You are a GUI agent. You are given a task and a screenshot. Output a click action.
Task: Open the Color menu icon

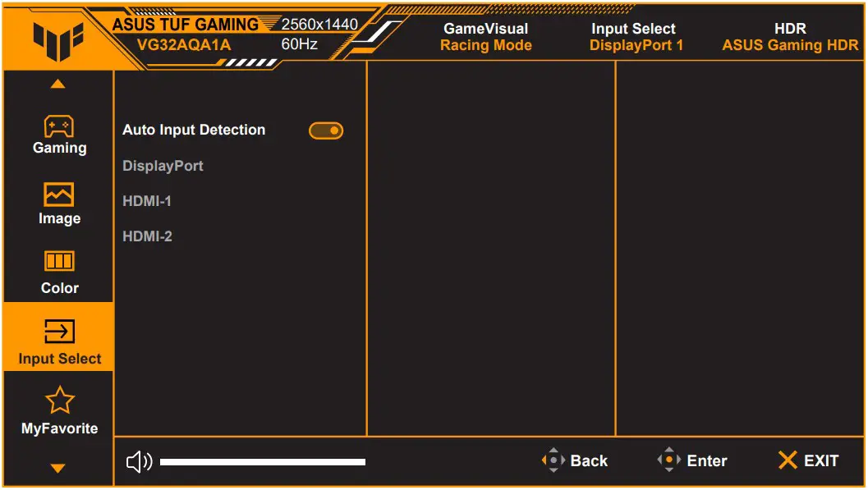coord(58,261)
